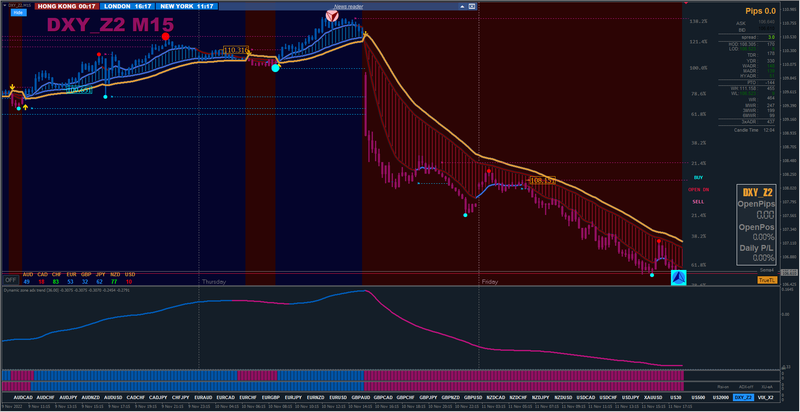
Task: Click the blue triangle icon in cyan box
Action: point(678,278)
